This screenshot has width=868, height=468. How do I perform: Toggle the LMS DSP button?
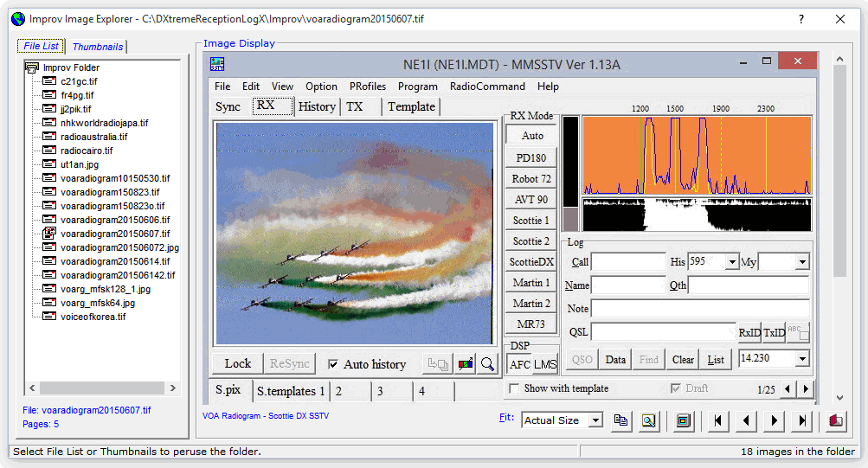(x=545, y=364)
